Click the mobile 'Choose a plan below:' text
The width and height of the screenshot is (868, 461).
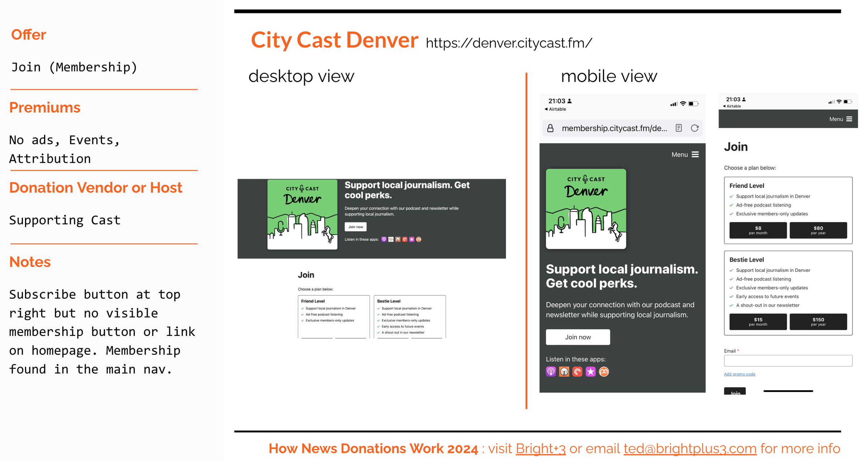pos(750,168)
